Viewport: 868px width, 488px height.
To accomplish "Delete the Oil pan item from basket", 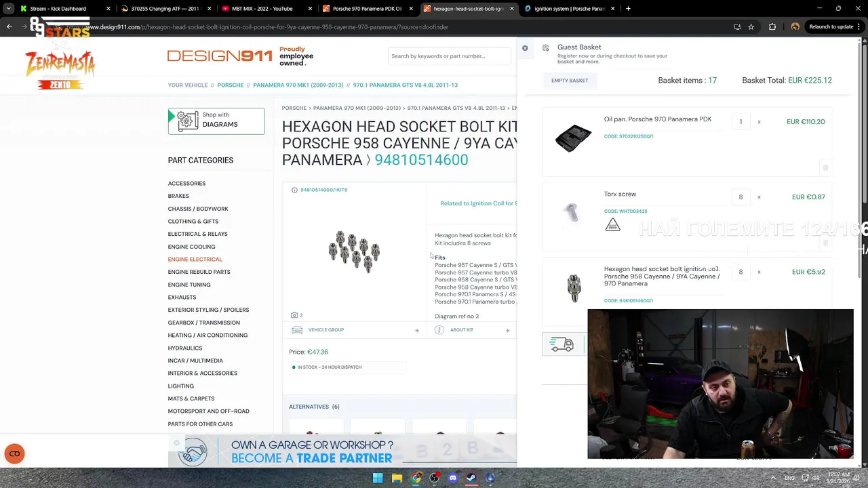I will click(x=825, y=167).
